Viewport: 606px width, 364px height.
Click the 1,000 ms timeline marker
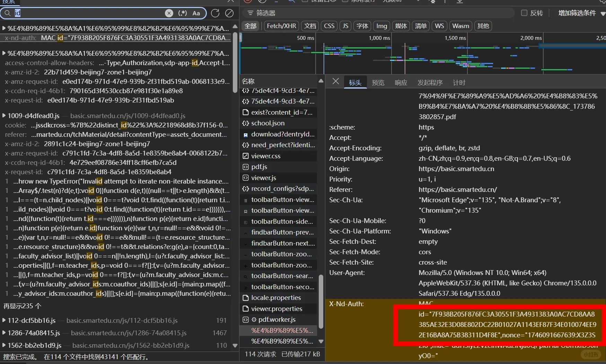tap(379, 38)
